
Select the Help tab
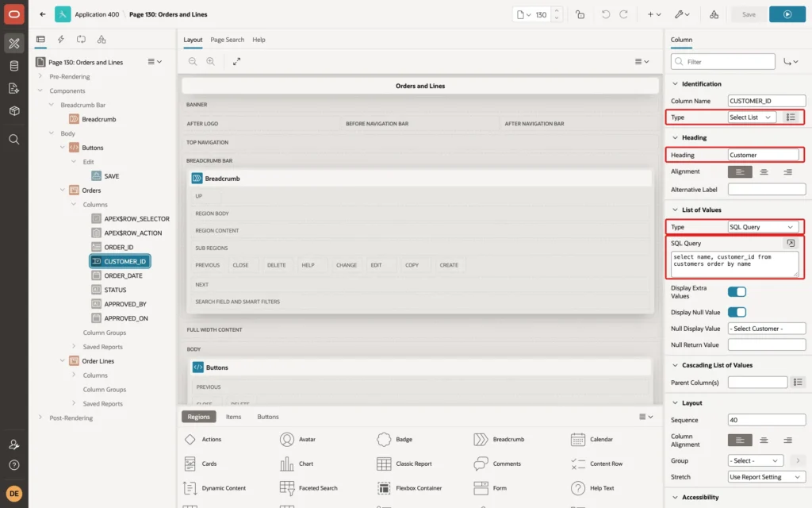pos(259,40)
